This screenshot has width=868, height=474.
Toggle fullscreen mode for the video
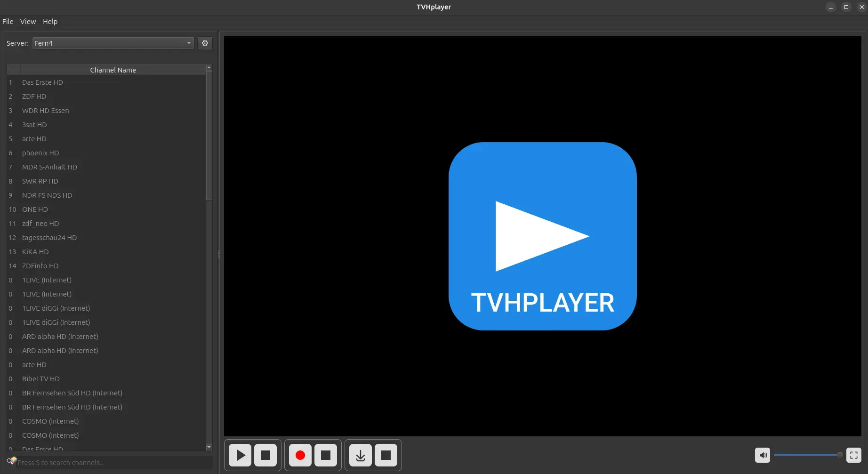[x=853, y=455]
